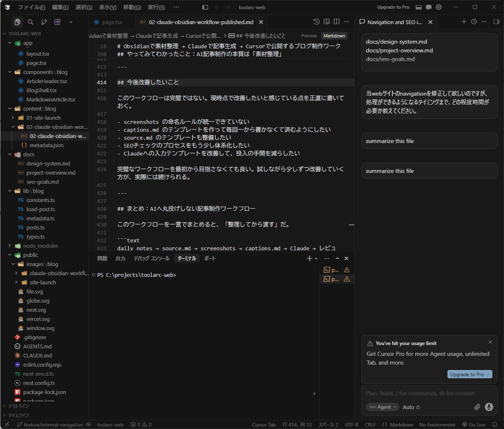Open CLAUDE.md in the explorer

37,355
